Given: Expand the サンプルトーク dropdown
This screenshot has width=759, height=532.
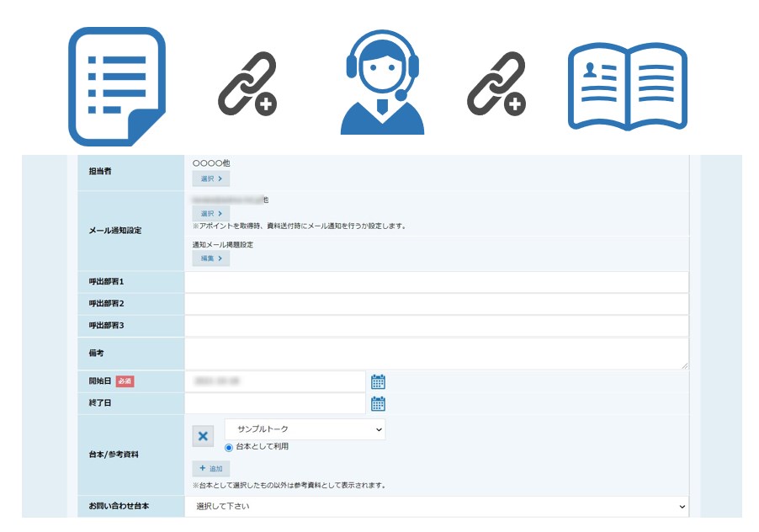Looking at the screenshot, I should click(305, 429).
